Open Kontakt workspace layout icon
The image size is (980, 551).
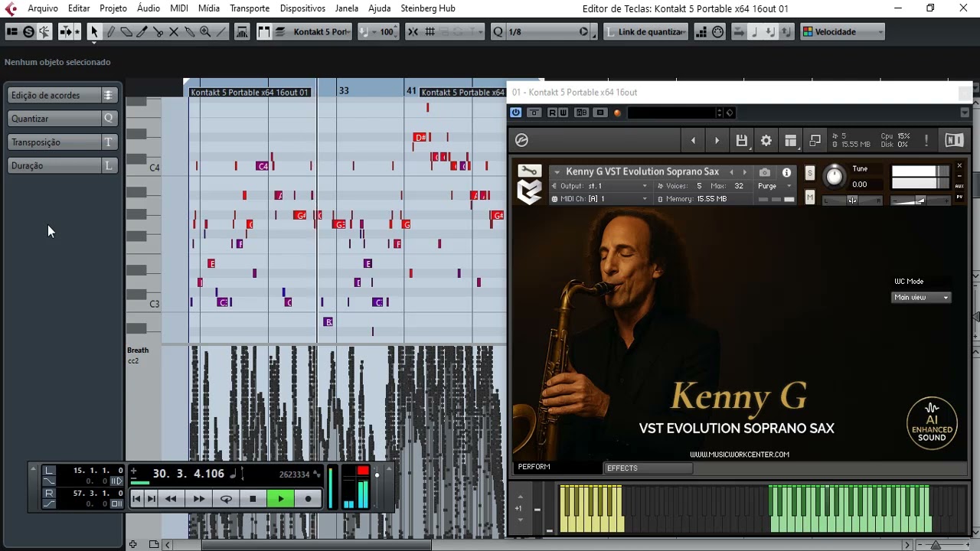point(790,140)
